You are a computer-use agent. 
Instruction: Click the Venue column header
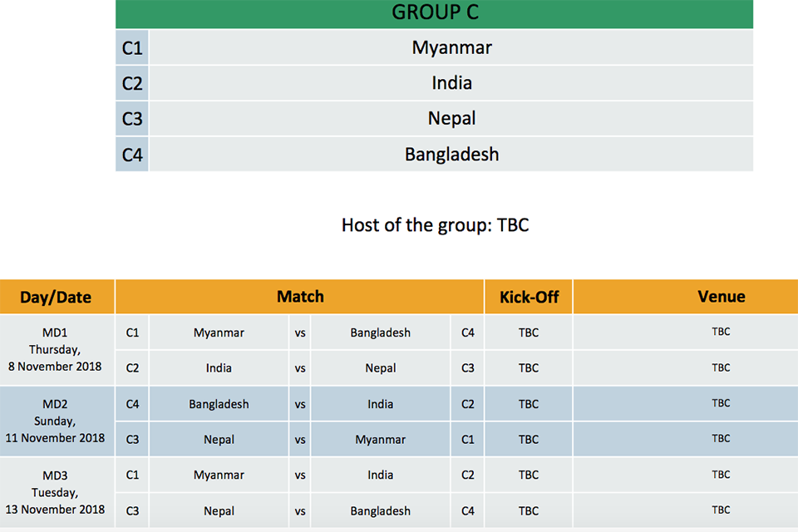tap(686, 297)
